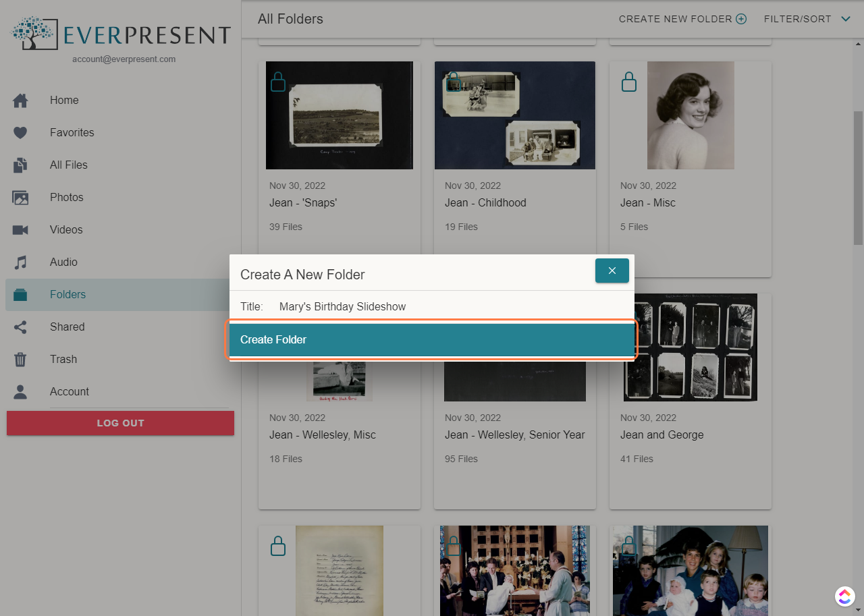Click the page vertical scrollbar
Image resolution: width=864 pixels, height=616 pixels.
(x=858, y=178)
